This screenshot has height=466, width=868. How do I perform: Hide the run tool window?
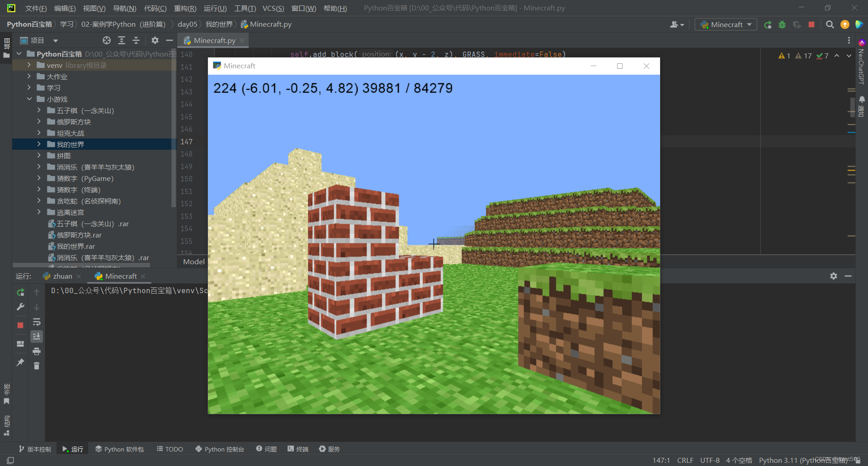tap(848, 276)
